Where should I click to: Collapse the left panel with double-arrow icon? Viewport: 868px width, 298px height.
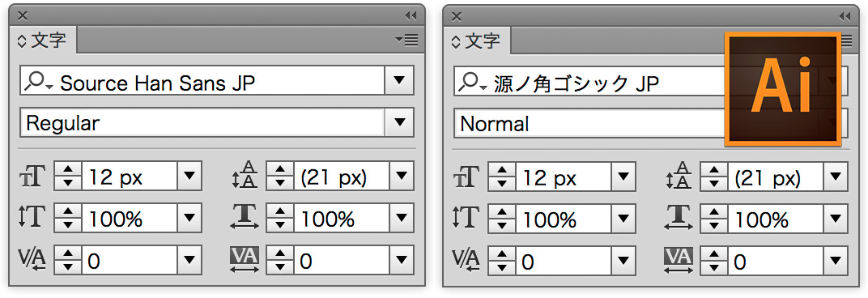tap(411, 15)
